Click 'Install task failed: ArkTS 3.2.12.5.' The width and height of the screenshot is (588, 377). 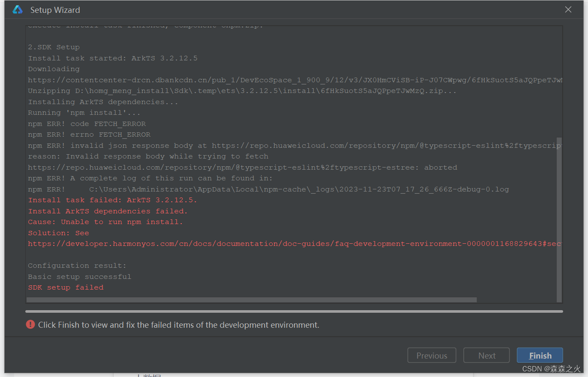pos(112,200)
